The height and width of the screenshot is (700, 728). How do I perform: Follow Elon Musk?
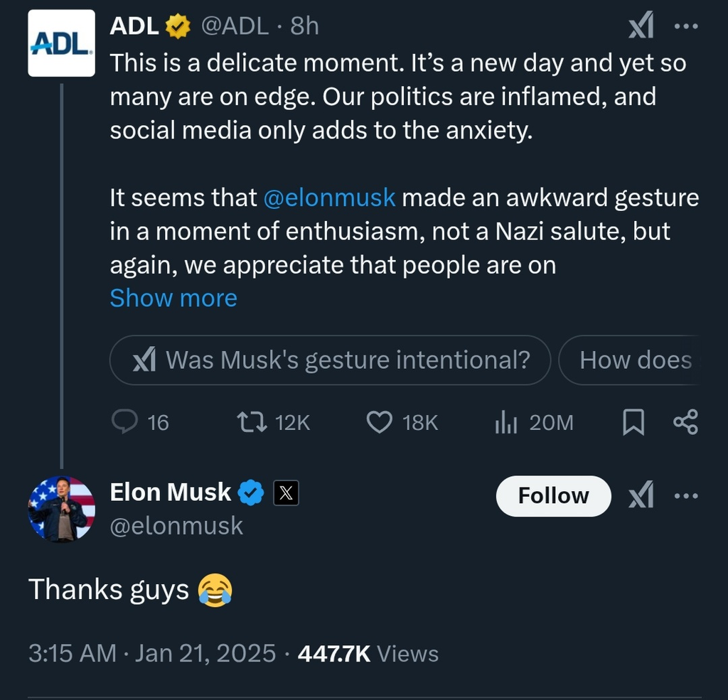click(x=553, y=495)
